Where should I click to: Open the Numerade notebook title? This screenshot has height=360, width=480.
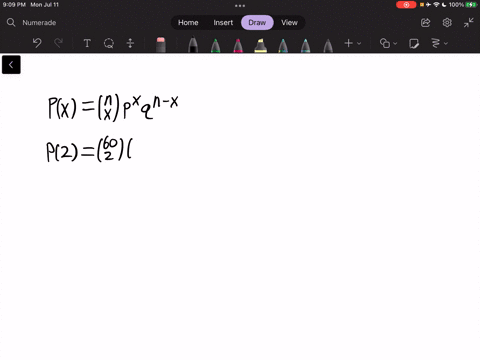point(39,23)
